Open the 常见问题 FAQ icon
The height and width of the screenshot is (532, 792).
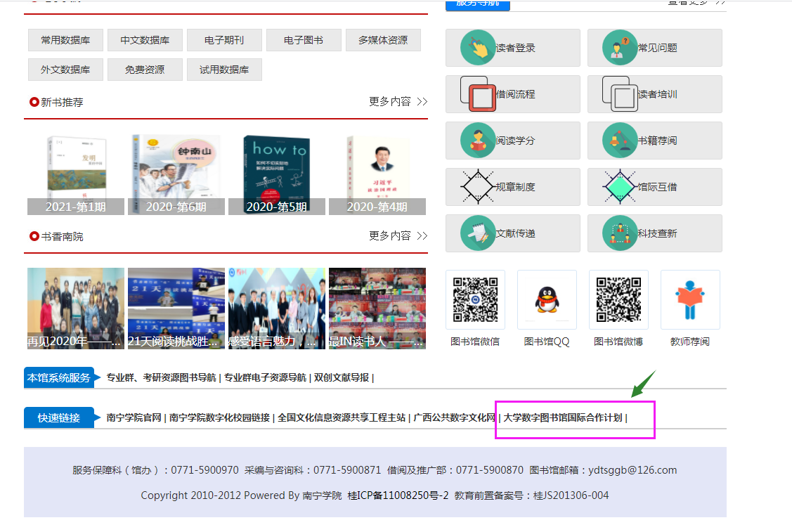[x=620, y=48]
